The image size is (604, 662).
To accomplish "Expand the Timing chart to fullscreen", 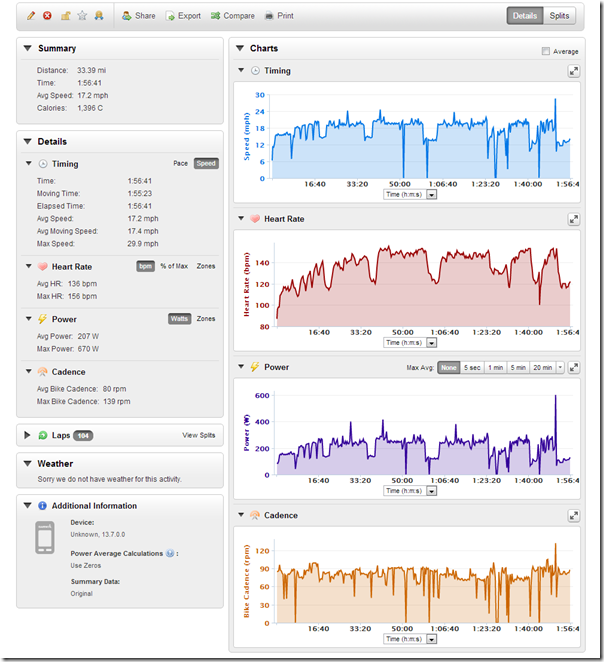I will [573, 71].
